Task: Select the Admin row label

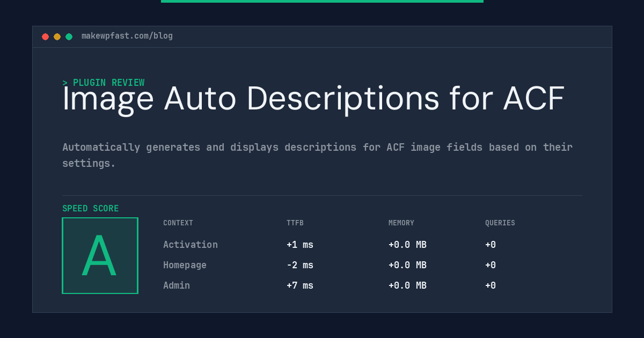Action: [177, 285]
